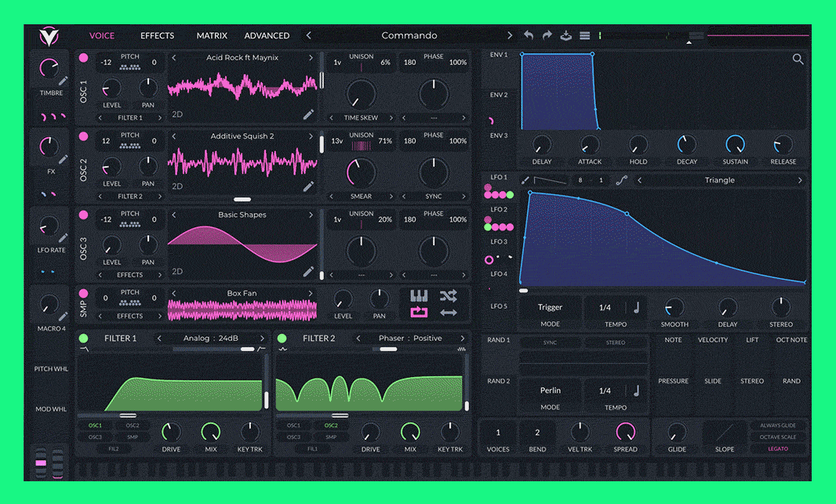Click the sample keytrack piano icon
The height and width of the screenshot is (504, 836).
coord(420,296)
